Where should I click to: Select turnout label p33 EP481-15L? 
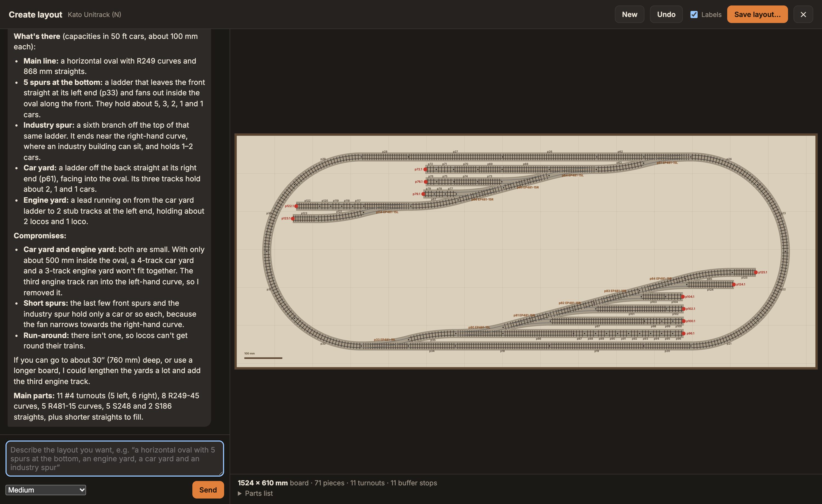(385, 340)
